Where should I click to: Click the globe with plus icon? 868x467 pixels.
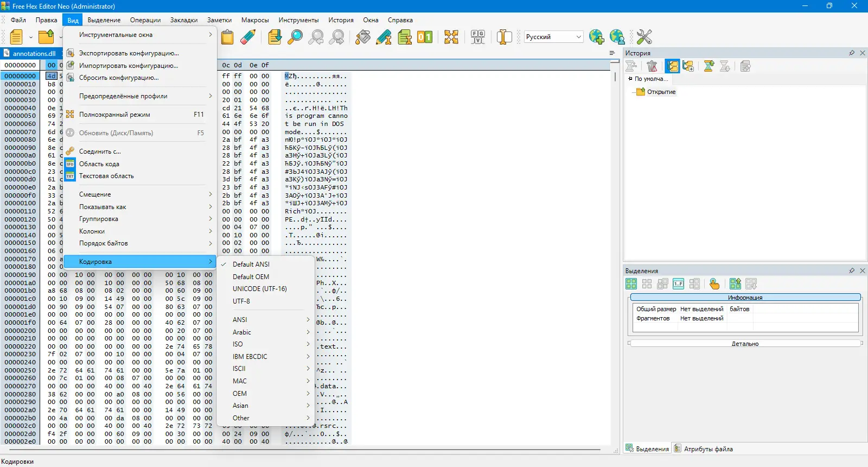click(x=597, y=37)
